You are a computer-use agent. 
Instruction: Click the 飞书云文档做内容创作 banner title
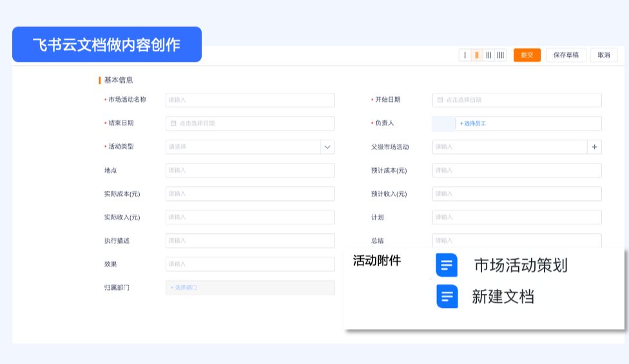[107, 44]
